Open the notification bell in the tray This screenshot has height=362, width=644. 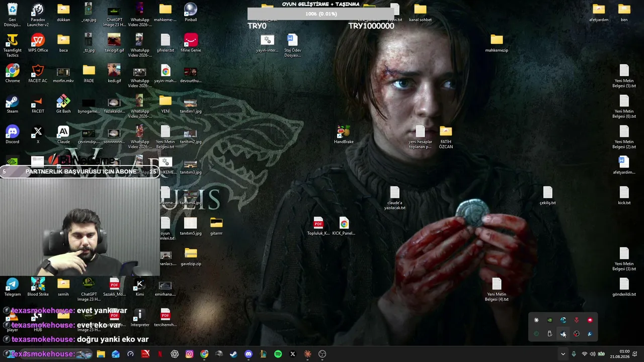tap(635, 354)
